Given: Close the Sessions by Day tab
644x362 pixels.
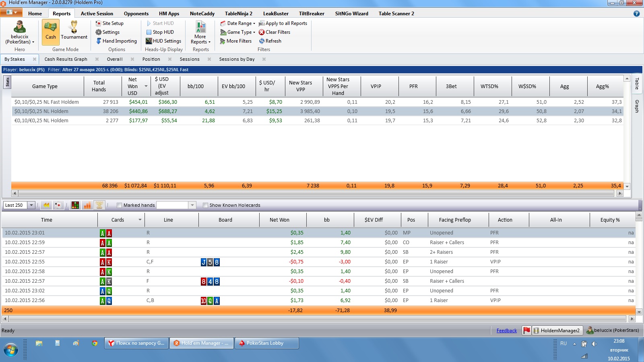Looking at the screenshot, I should coord(264,59).
